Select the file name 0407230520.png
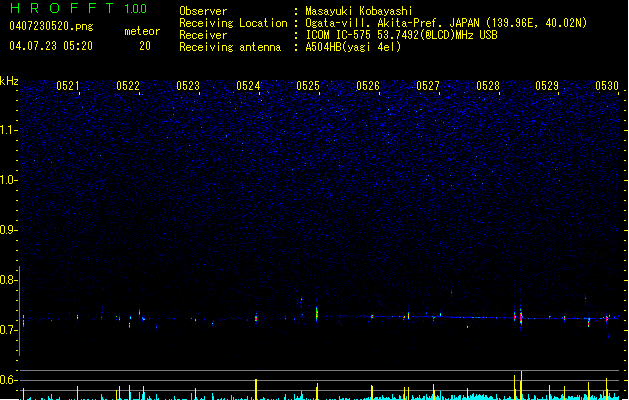 tap(51, 26)
